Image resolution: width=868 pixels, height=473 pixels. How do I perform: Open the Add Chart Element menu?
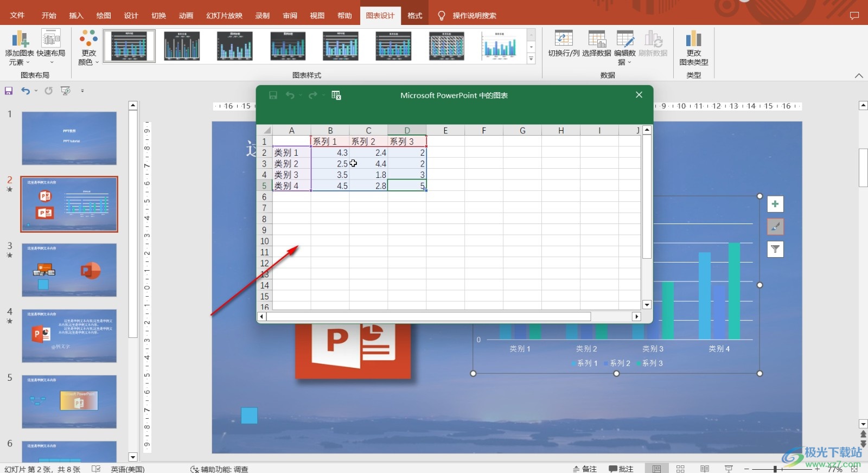click(20, 48)
